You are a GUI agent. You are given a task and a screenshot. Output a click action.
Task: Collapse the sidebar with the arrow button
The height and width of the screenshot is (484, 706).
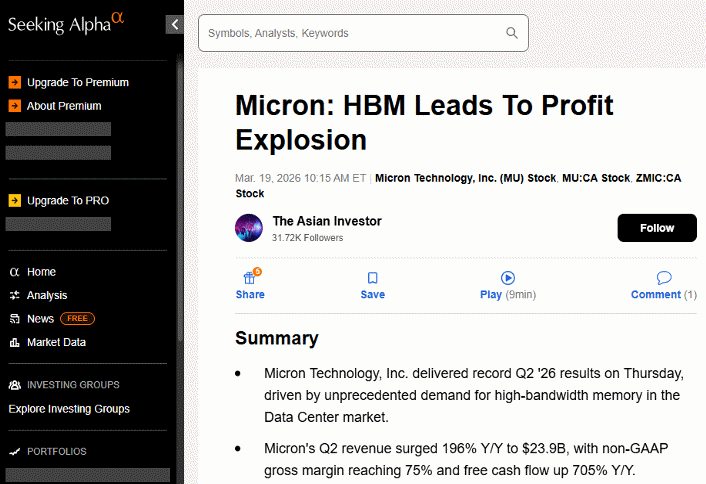[175, 25]
